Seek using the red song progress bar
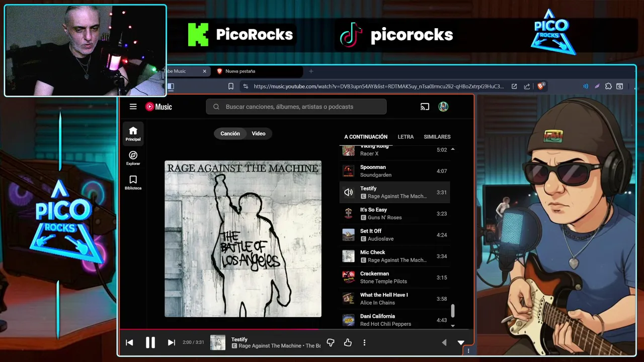 (x=296, y=330)
